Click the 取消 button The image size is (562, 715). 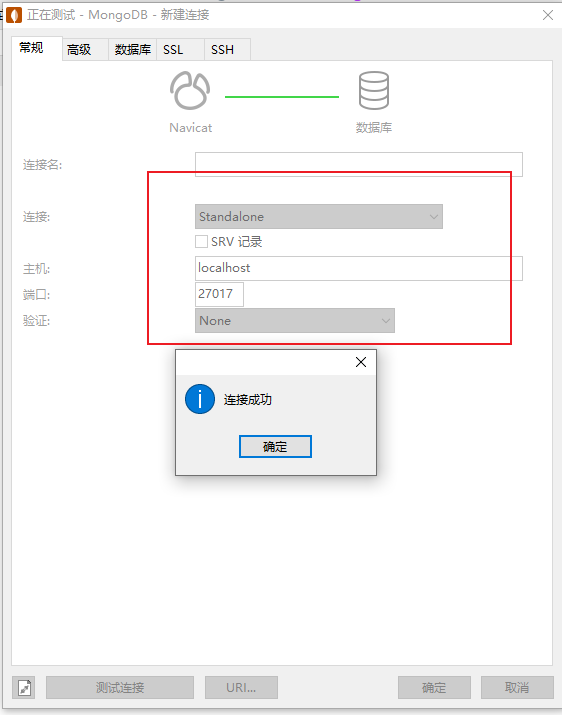coord(517,688)
